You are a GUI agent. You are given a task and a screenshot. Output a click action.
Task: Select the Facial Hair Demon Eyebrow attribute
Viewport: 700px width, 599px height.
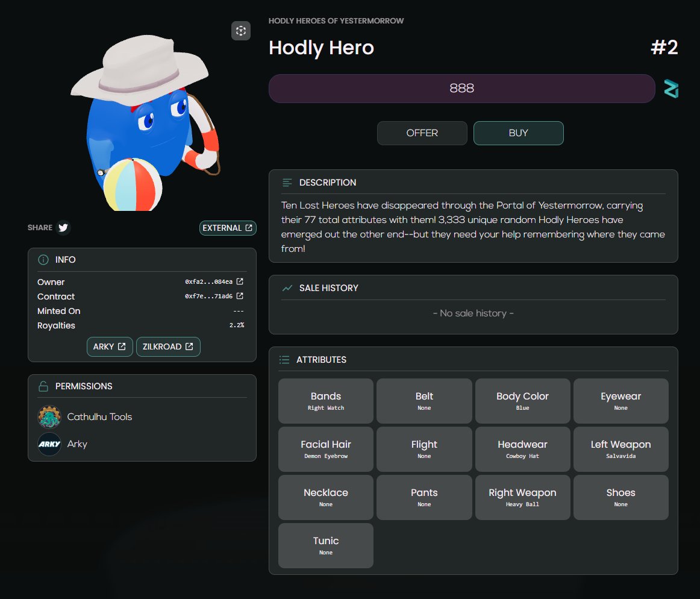tap(325, 450)
